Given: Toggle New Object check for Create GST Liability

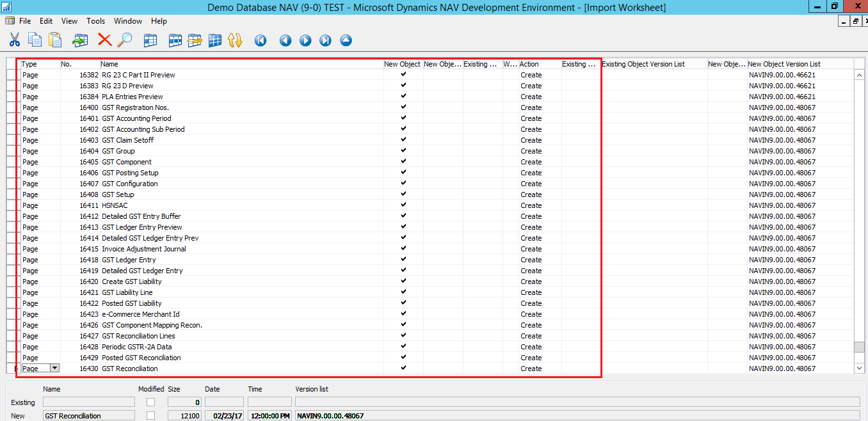Looking at the screenshot, I should tap(403, 282).
